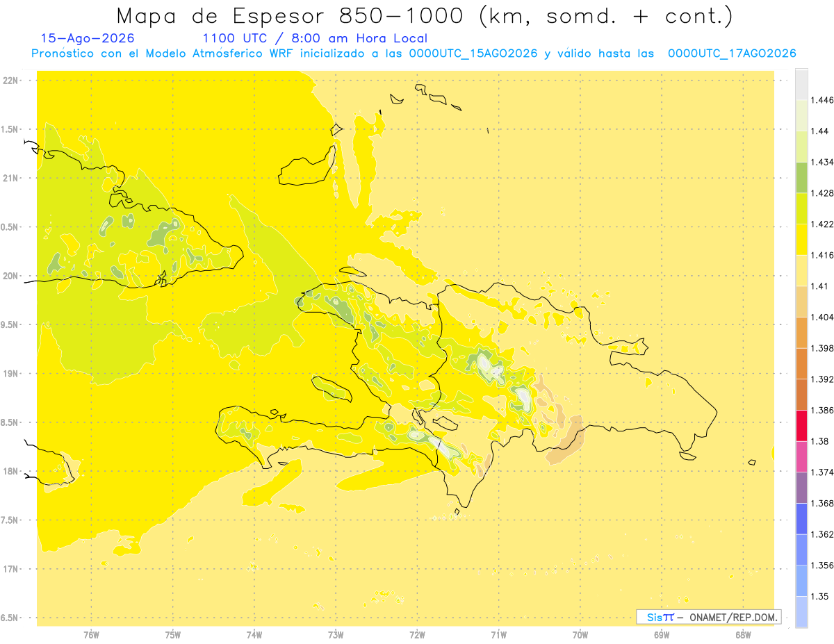Click the longitude label '74W'
The height and width of the screenshot is (644, 834).
point(254,635)
